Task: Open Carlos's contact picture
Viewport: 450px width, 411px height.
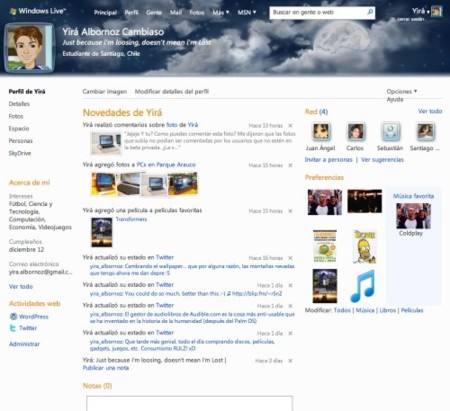Action: click(x=355, y=131)
